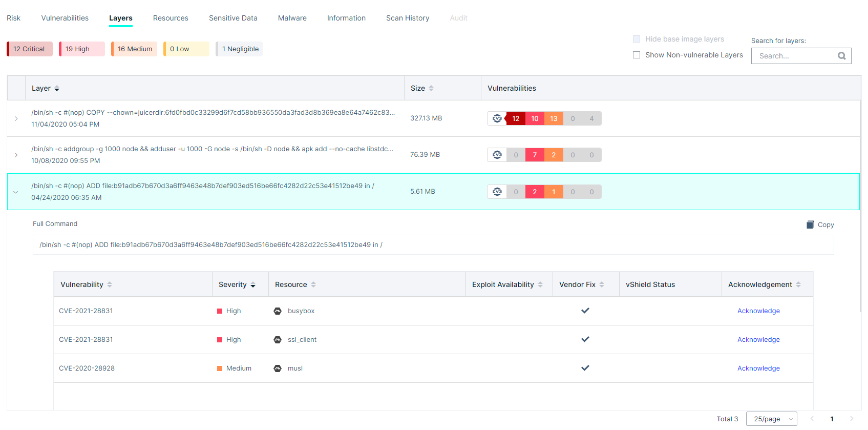The width and height of the screenshot is (868, 430).
Task: Click the ssl_client resource package icon
Action: 278,340
